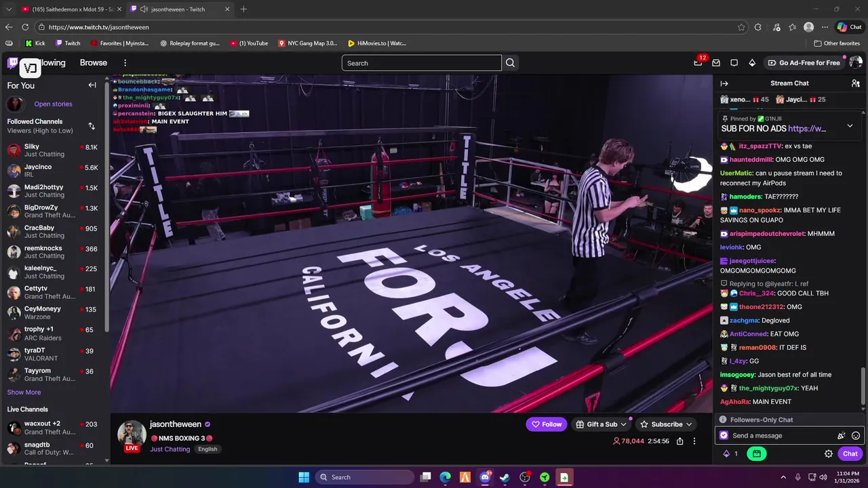Viewport: 868px width, 488px height.
Task: Open chat emote picker smiley
Action: tap(856, 436)
